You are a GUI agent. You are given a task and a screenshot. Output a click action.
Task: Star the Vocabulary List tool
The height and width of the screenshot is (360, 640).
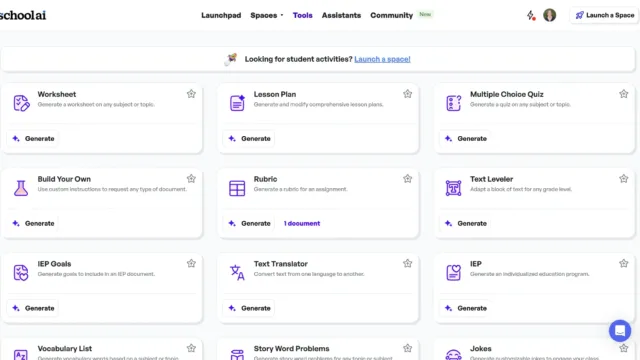tap(191, 348)
